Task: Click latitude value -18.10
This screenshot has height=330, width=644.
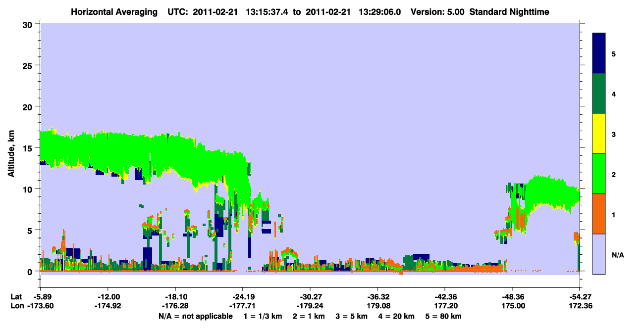Action: (x=175, y=297)
